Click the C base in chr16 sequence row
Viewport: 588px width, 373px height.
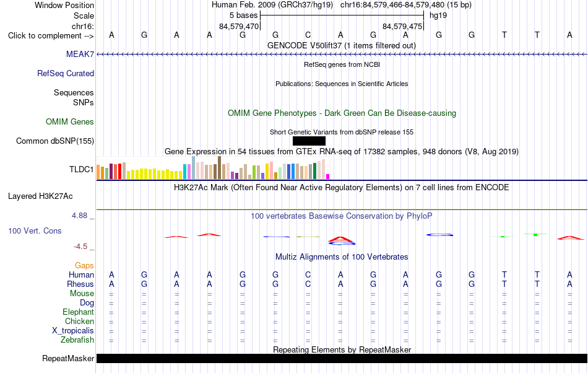308,35
